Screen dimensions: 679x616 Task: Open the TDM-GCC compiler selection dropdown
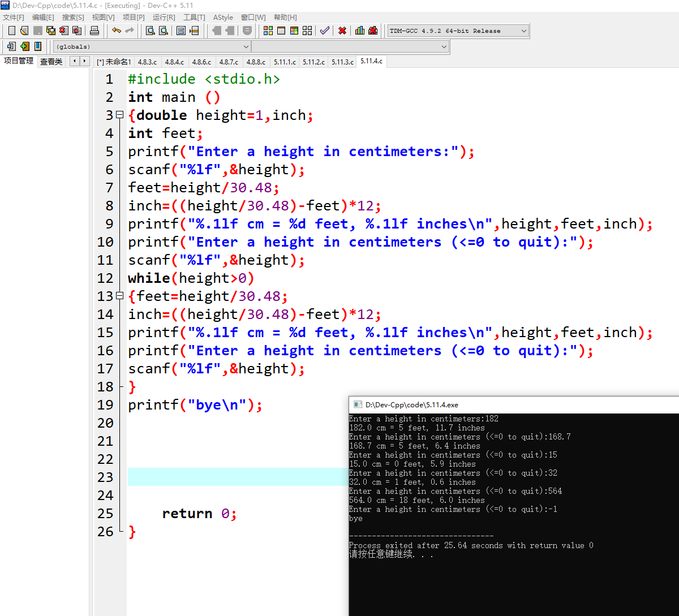coord(458,31)
